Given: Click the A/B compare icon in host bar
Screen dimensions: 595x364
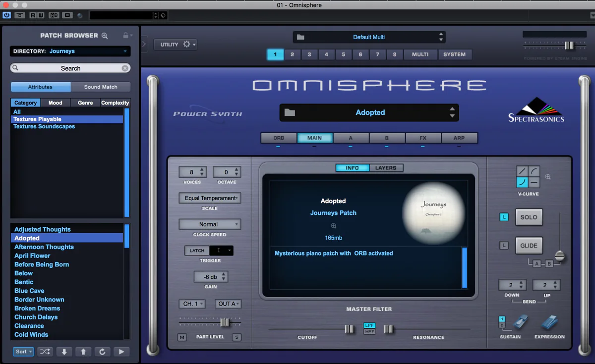Looking at the screenshot, I should 54,15.
